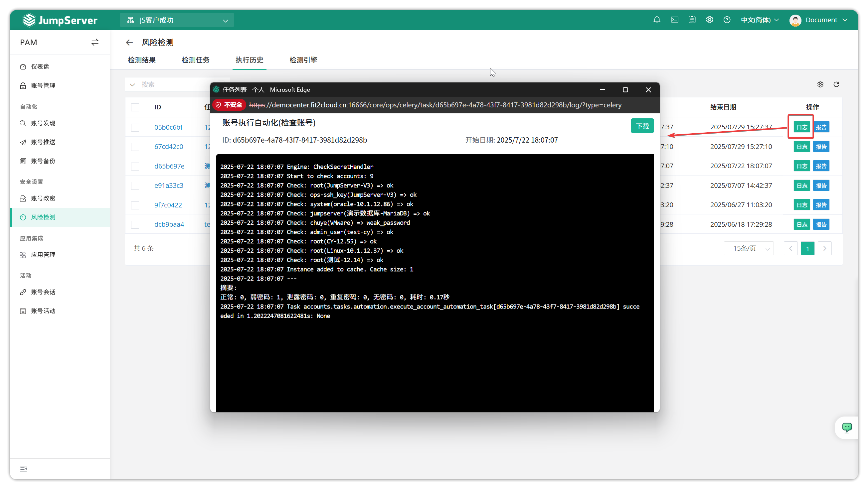Viewport: 868px width, 486px height.
Task: Open the 67cd42c0 ID link
Action: [168, 147]
